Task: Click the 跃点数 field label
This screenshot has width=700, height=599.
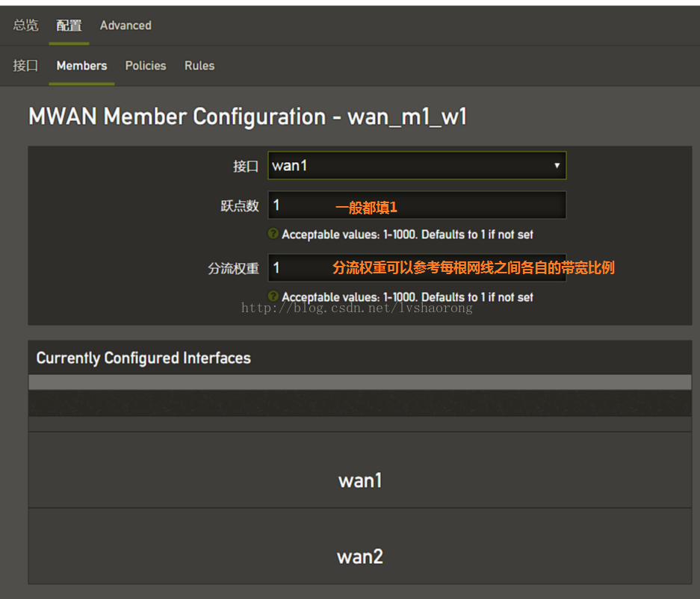Action: (x=240, y=206)
